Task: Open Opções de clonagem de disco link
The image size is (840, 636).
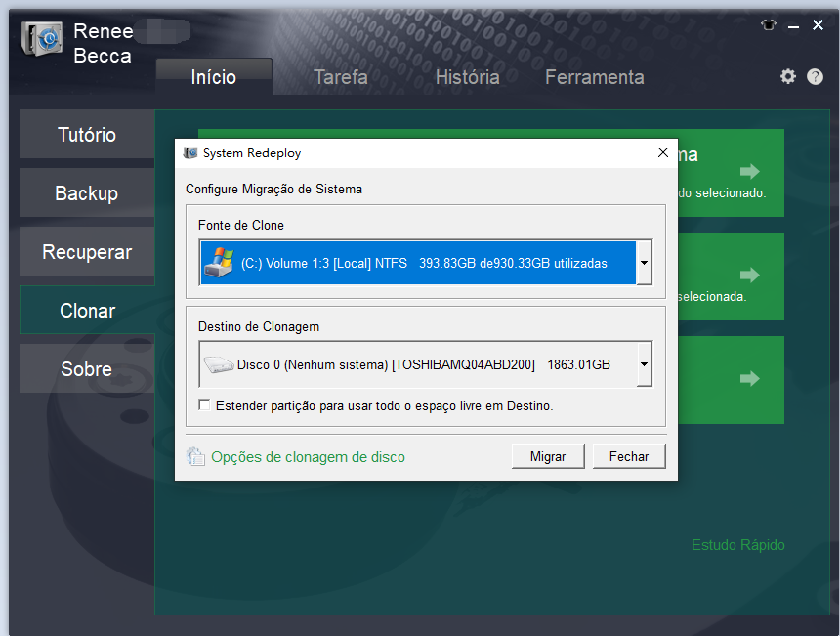Action: point(308,456)
